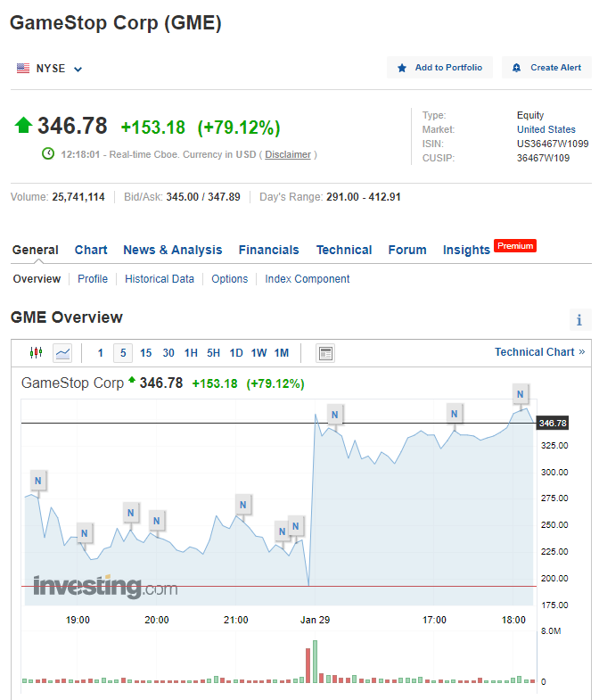Go to the News & Analysis tab
Image resolution: width=599 pixels, height=700 pixels.
(x=172, y=250)
